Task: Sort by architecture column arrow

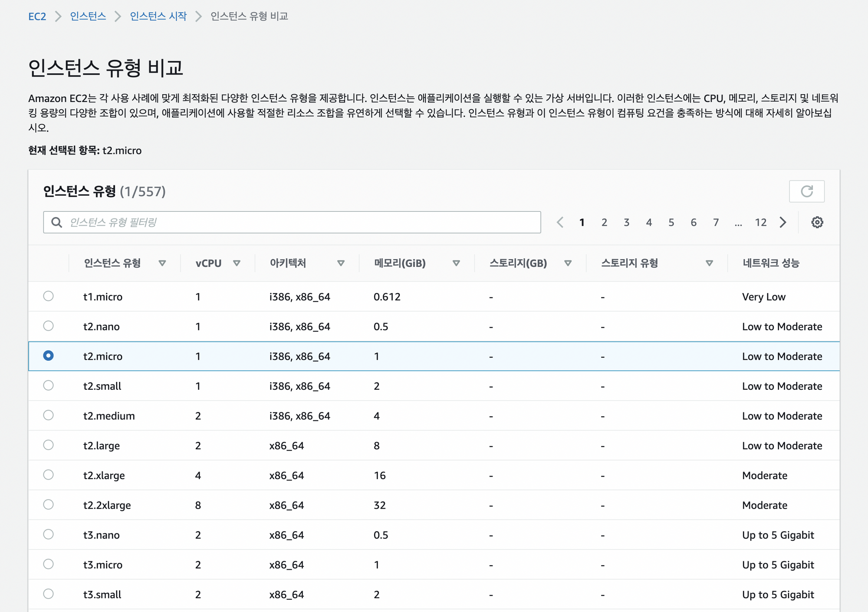Action: pos(341,263)
